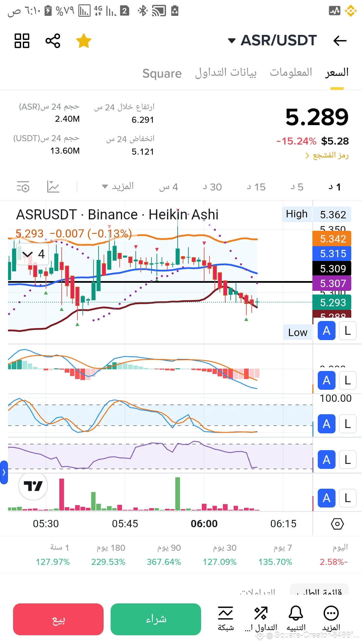Image resolution: width=362 pixels, height=644 pixels.
Task: Tap the ASRUSDT · Binance · Heikin Ashi title
Action: (117, 215)
